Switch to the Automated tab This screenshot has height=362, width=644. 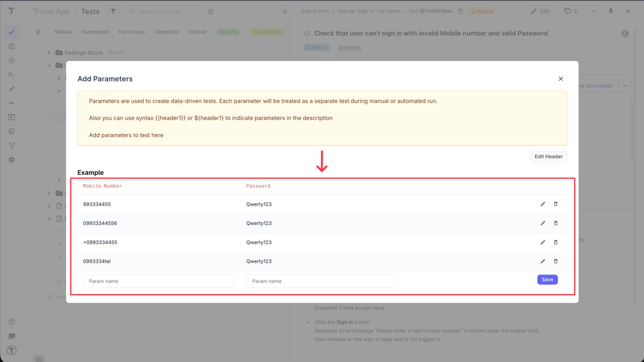pos(95,32)
